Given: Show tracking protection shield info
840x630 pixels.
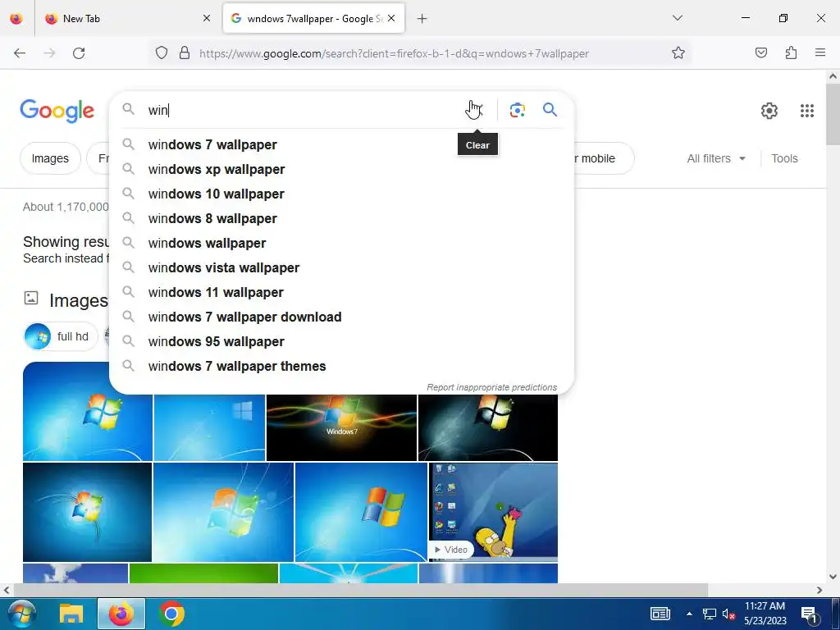Looking at the screenshot, I should click(x=162, y=52).
